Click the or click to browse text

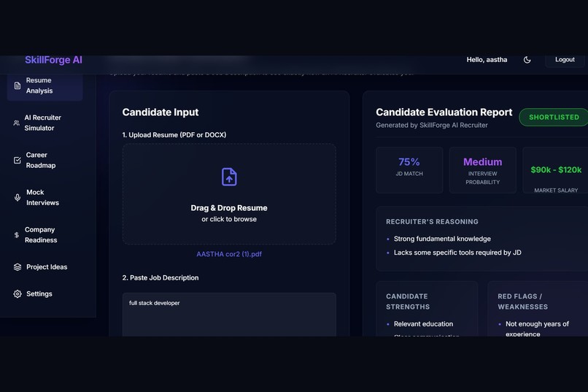(x=229, y=219)
